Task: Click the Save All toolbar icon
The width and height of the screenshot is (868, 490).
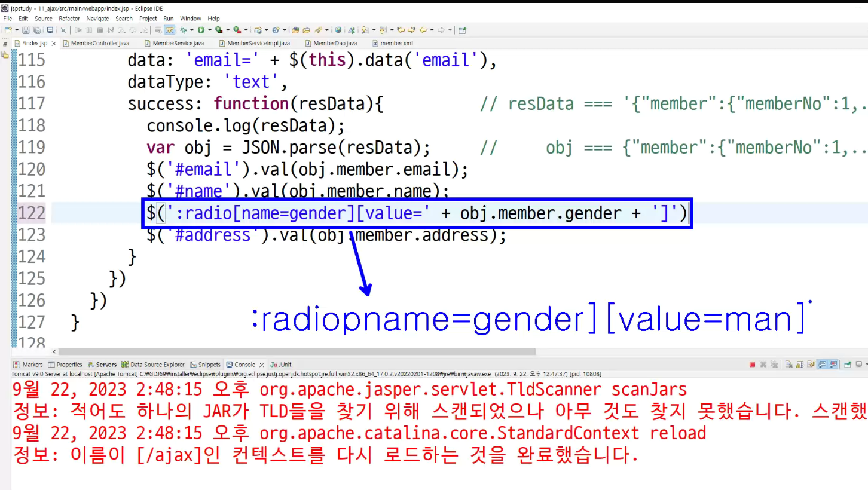Action: [x=37, y=30]
